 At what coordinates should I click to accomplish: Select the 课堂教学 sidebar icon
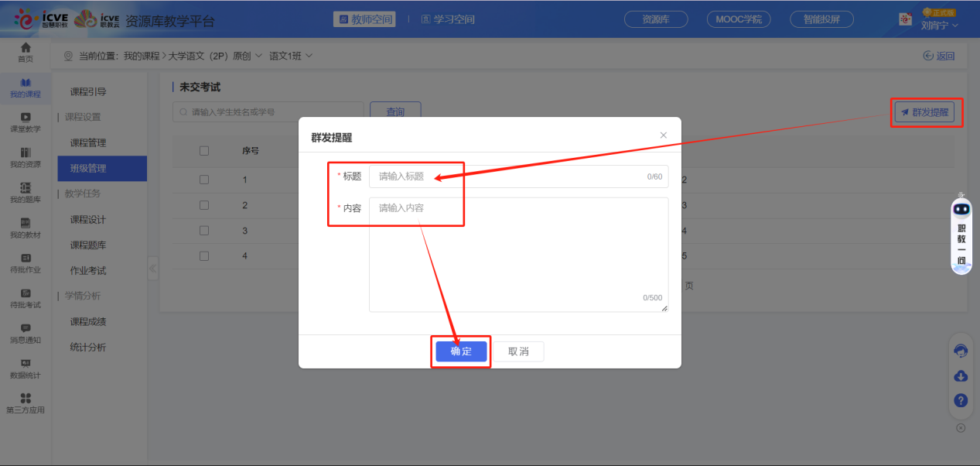pyautogui.click(x=25, y=122)
